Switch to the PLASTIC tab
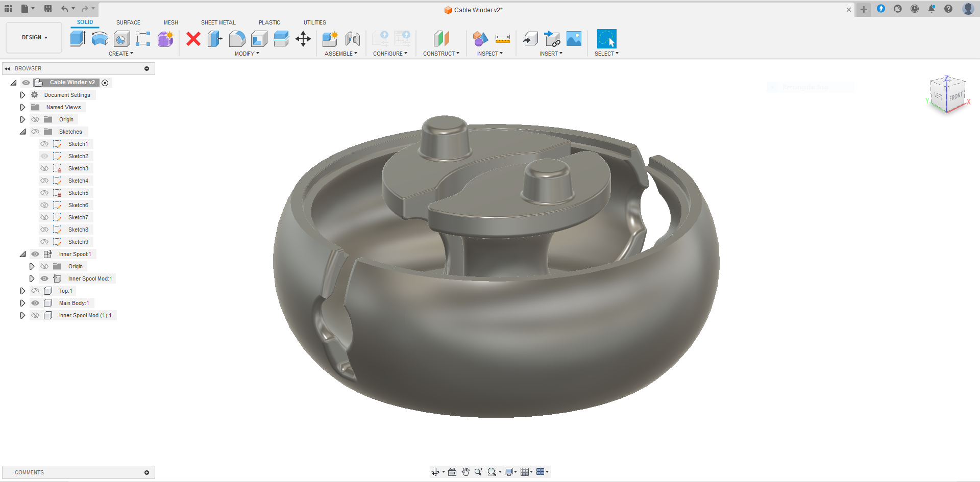The image size is (980, 482). click(269, 22)
